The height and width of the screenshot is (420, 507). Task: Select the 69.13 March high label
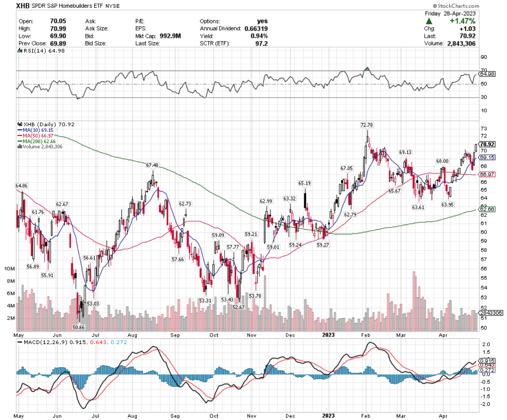[x=405, y=152]
